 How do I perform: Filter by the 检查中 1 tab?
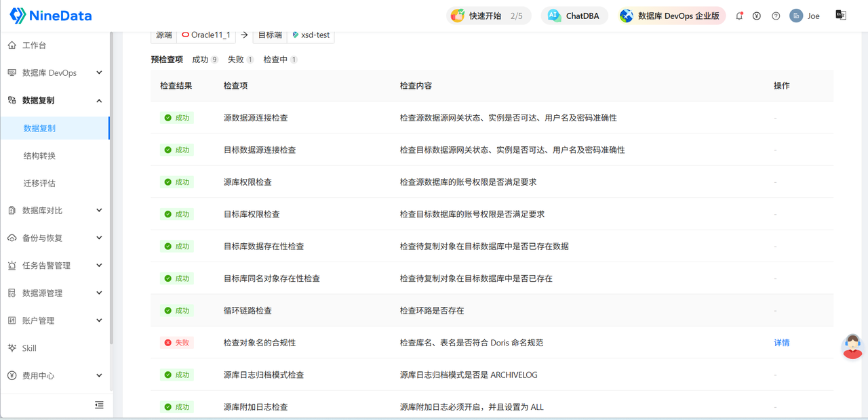coord(280,60)
